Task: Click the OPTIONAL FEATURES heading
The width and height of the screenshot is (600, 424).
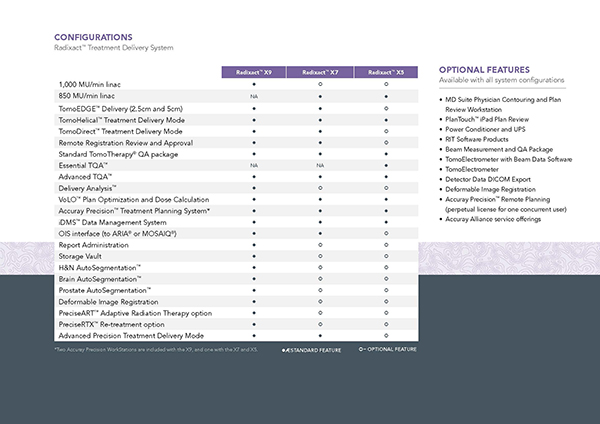Action: 483,69
